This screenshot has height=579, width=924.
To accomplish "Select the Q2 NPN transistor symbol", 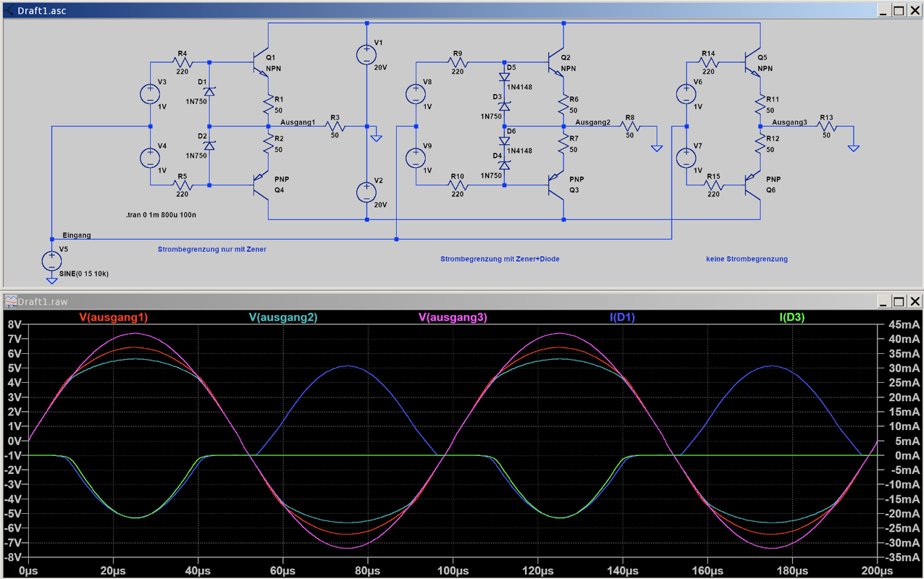I will pyautogui.click(x=555, y=62).
